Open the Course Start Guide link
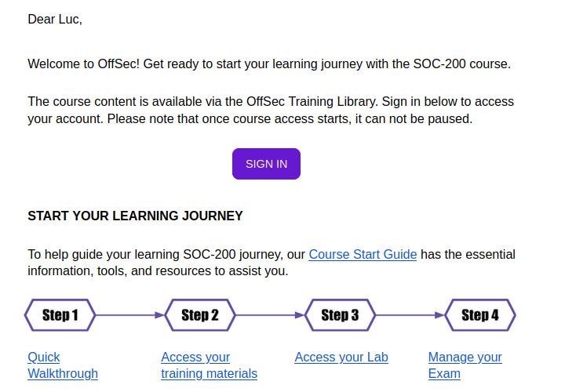Screen dimensions: 576x392 363,254
